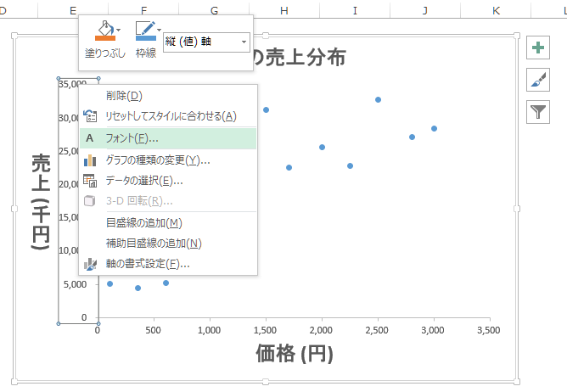Click the Outline pen icon
Image resolution: width=567 pixels, height=392 pixels.
[146, 31]
